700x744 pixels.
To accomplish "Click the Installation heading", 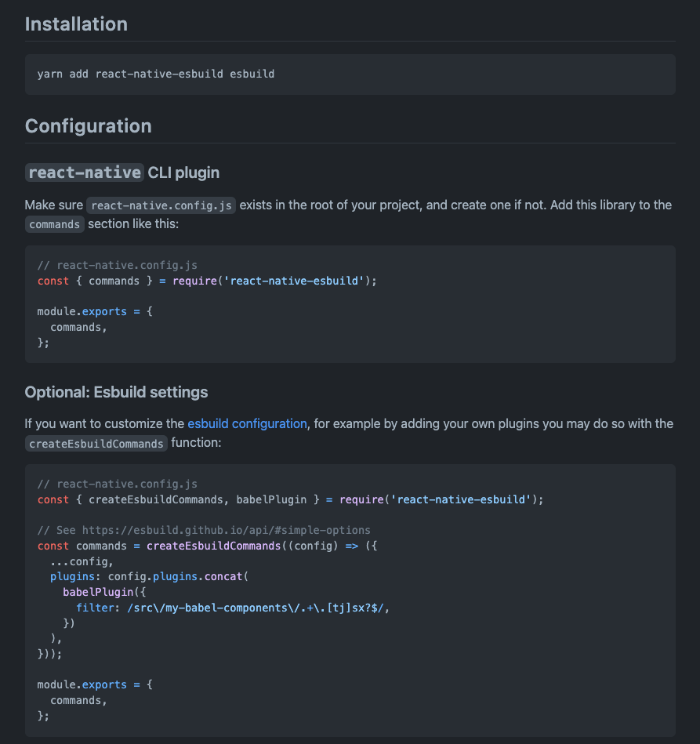I will pyautogui.click(x=76, y=24).
